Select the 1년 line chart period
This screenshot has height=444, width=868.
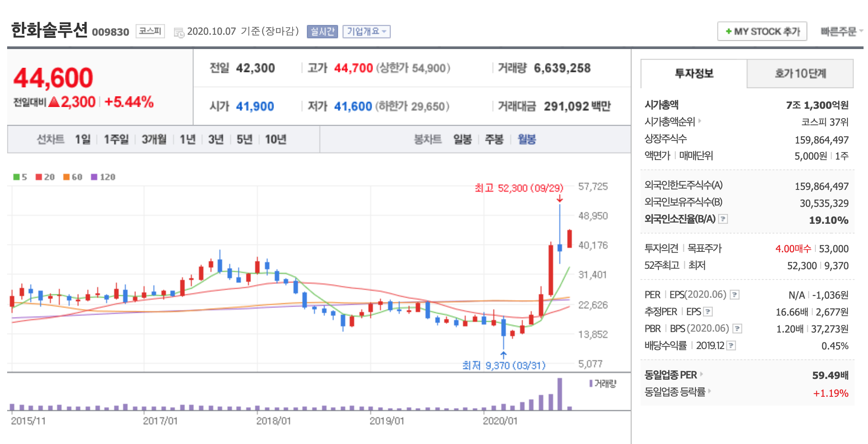pos(187,140)
